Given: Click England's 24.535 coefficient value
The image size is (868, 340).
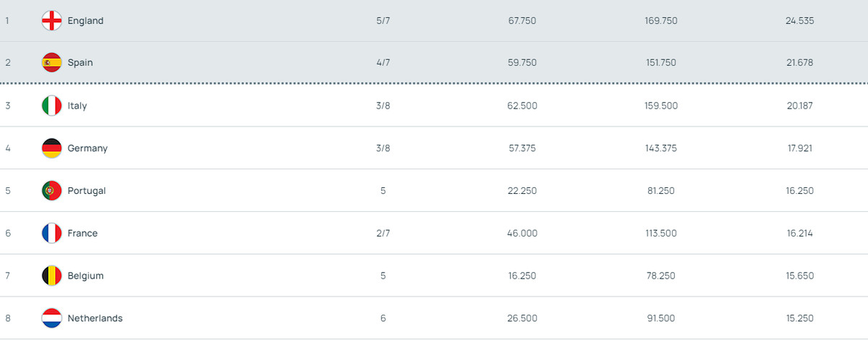Looking at the screenshot, I should pyautogui.click(x=799, y=21).
